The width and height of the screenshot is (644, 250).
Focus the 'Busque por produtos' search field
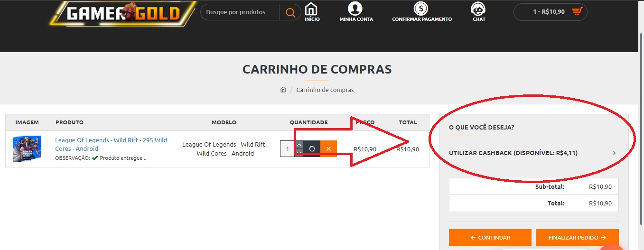coord(240,12)
